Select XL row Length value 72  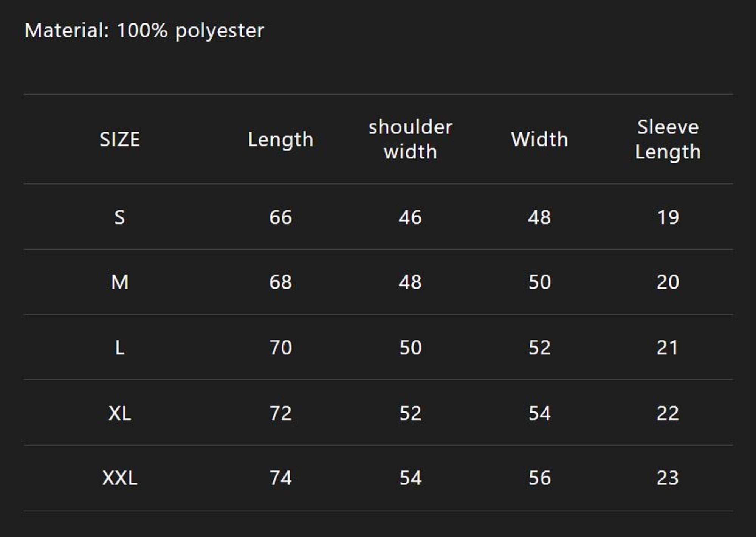(280, 413)
